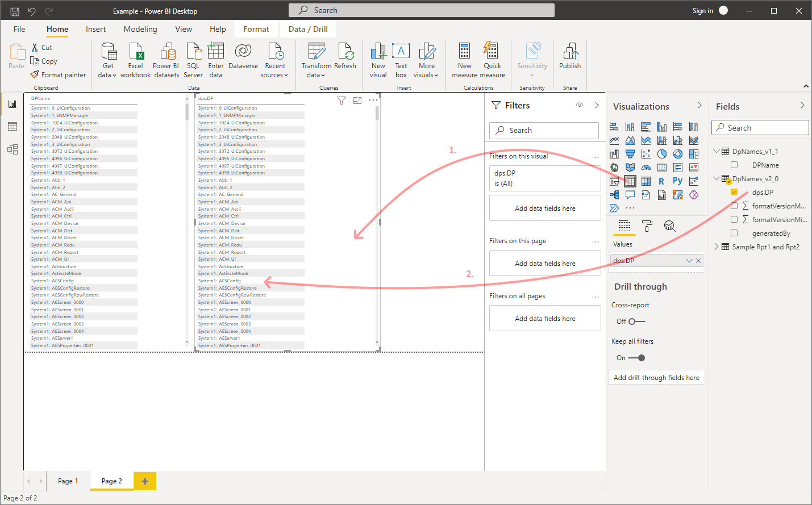812x505 pixels.
Task: Switch to the Insert ribbon tab
Action: (x=95, y=29)
